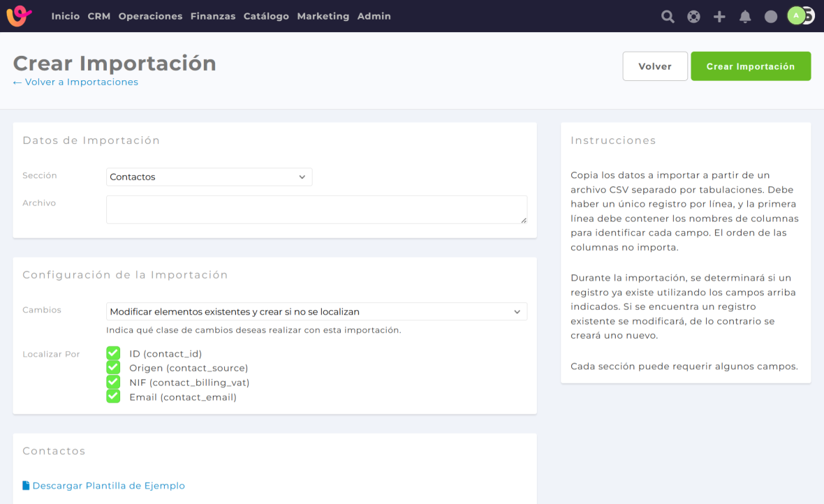Screen dimensions: 824x504
Task: Click the app logo in the navbar
Action: click(x=19, y=16)
